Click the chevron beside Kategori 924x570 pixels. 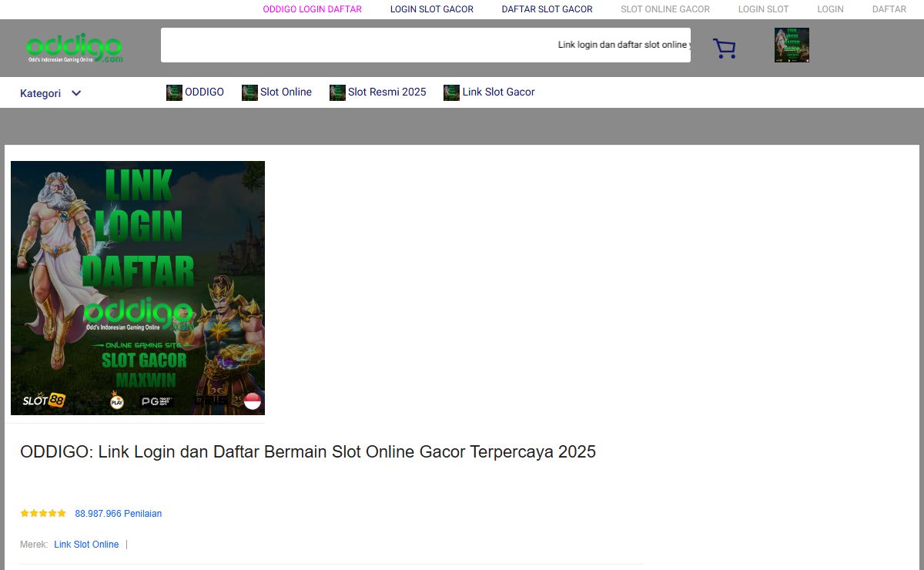point(76,93)
